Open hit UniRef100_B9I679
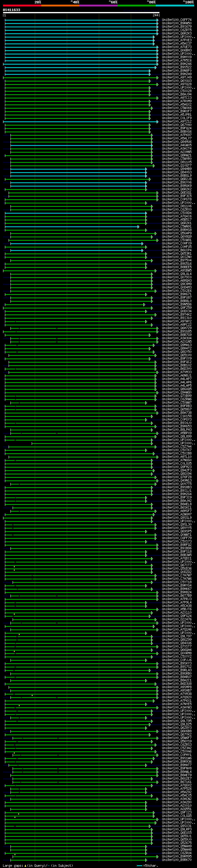Viewport: 197px width, 868px height. point(177,26)
